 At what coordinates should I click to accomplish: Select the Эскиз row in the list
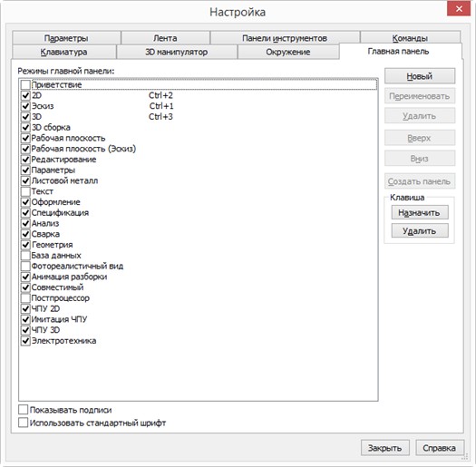(199, 106)
